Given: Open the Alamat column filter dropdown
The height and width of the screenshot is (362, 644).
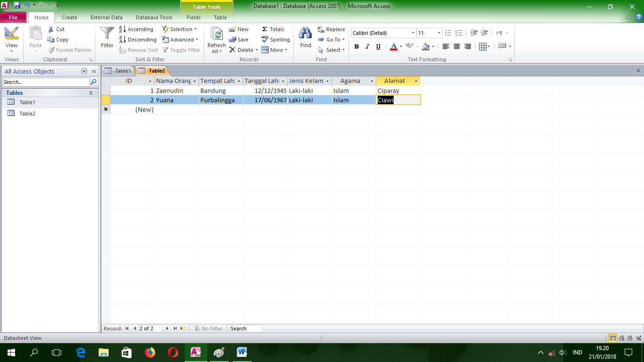Looking at the screenshot, I should click(416, 81).
